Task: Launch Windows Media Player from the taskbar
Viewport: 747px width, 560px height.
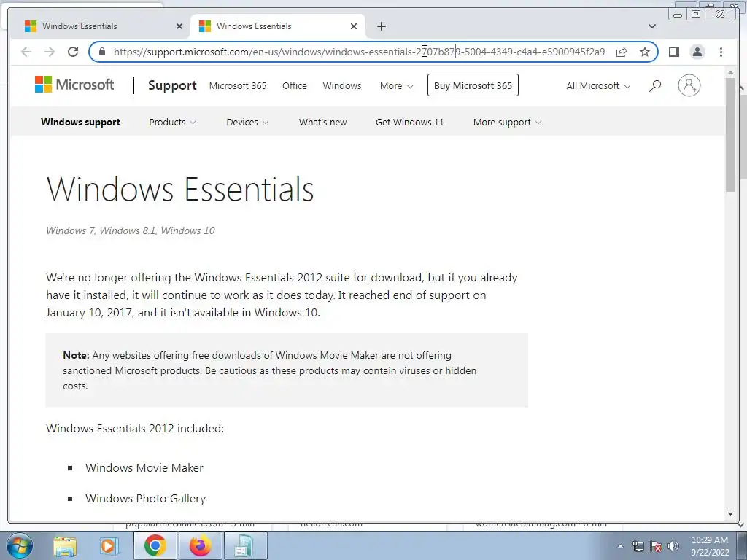Action: point(109,546)
